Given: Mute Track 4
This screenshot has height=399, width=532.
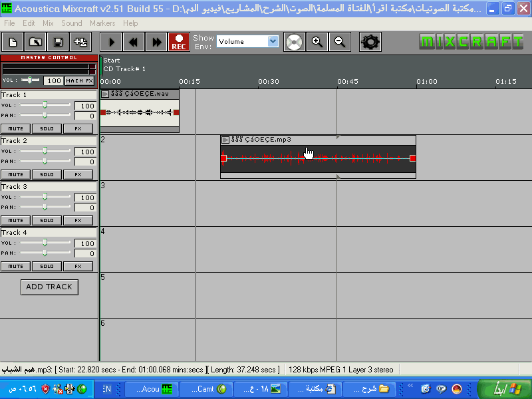Looking at the screenshot, I should click(x=15, y=267).
